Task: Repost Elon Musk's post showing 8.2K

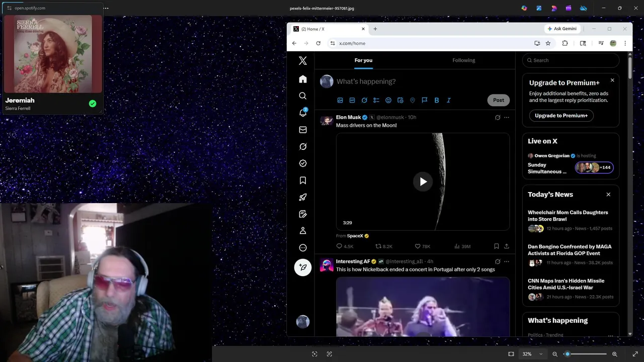Action: coord(384,246)
